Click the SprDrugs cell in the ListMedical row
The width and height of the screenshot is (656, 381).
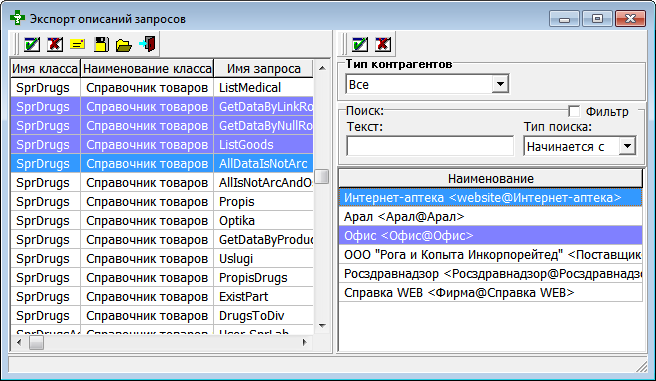coord(45,87)
